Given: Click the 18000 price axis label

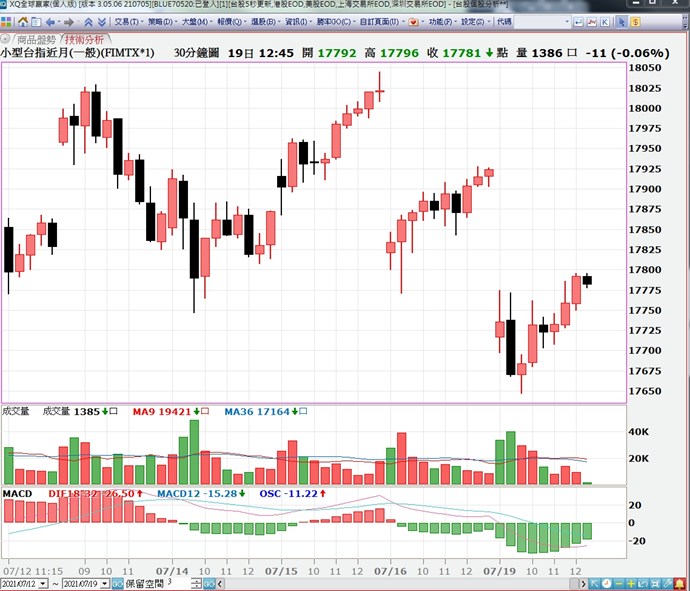Looking at the screenshot, I should [x=645, y=108].
